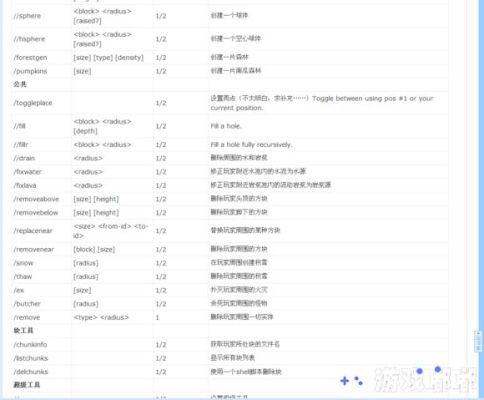Click the /toggleplace command name
The height and width of the screenshot is (400, 484).
[x=33, y=103]
